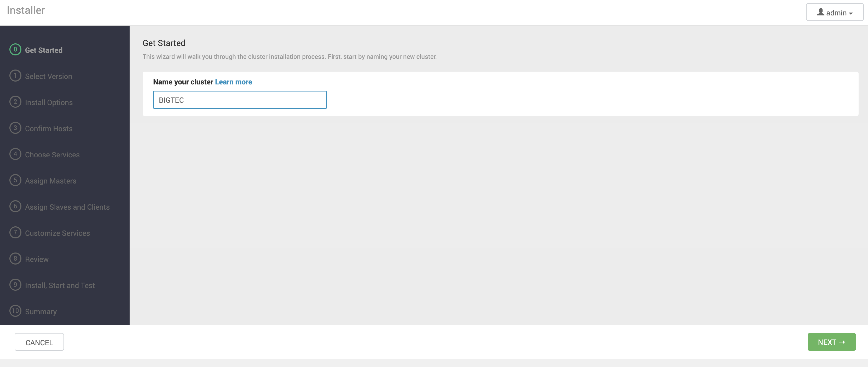The width and height of the screenshot is (868, 367).
Task: Click the NEXT button
Action: pos(831,342)
